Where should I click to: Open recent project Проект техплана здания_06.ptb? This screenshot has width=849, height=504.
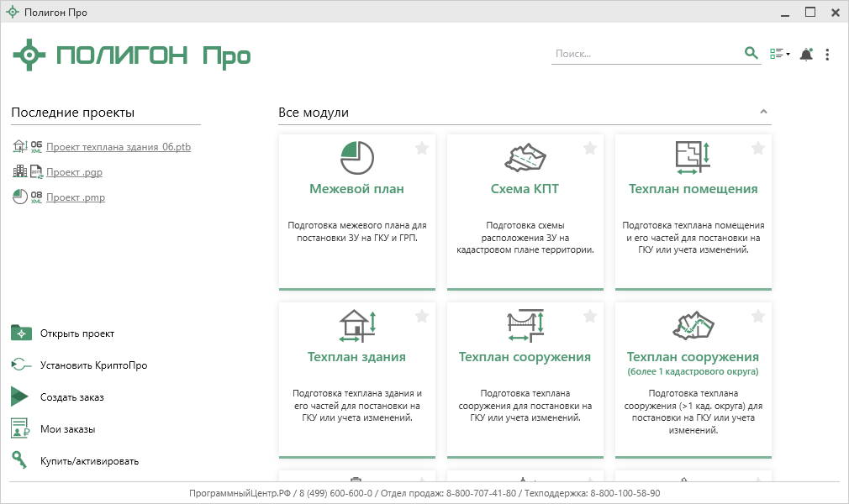[x=119, y=147]
